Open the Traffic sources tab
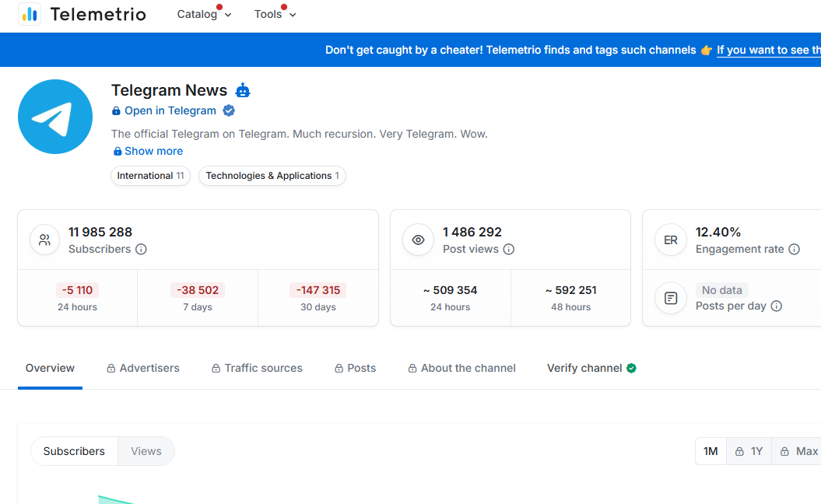Image resolution: width=821 pixels, height=504 pixels. coord(257,369)
